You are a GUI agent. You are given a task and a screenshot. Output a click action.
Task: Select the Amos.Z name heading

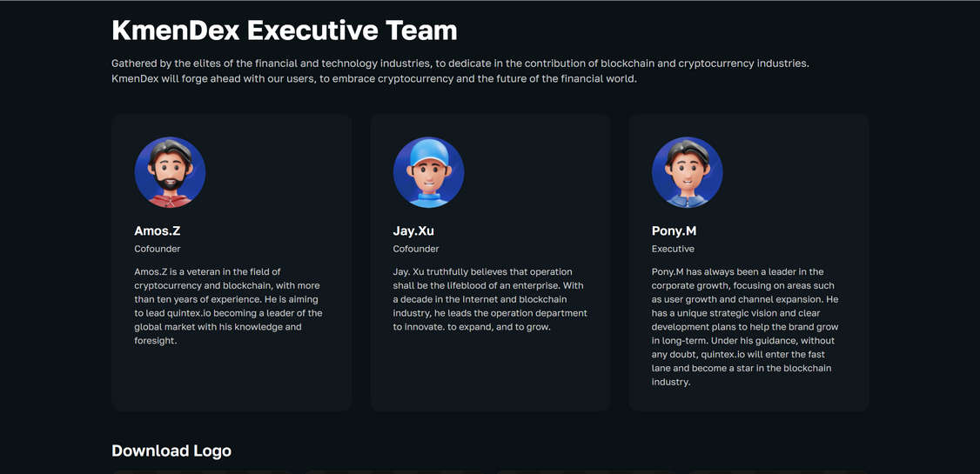(158, 230)
